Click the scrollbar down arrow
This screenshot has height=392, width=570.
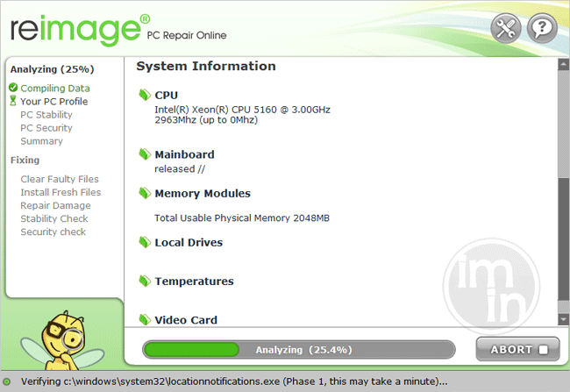563,319
